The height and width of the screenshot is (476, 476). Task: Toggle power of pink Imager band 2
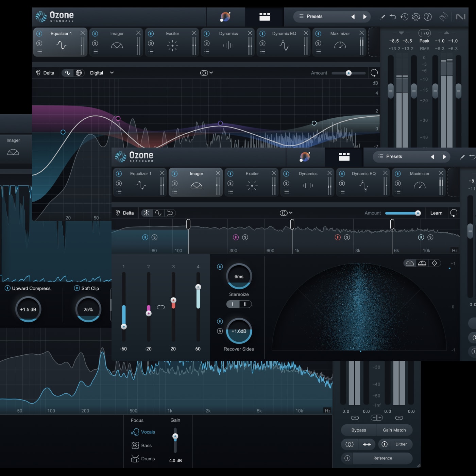coord(236,237)
